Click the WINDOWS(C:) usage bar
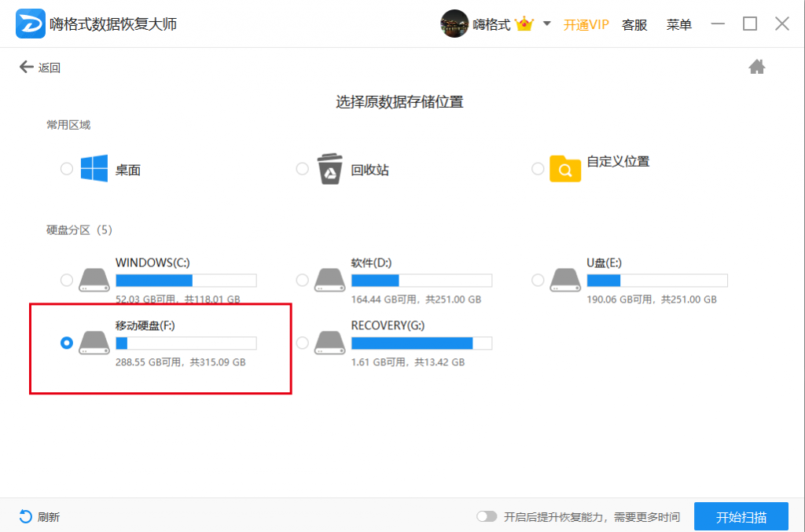 coord(186,280)
